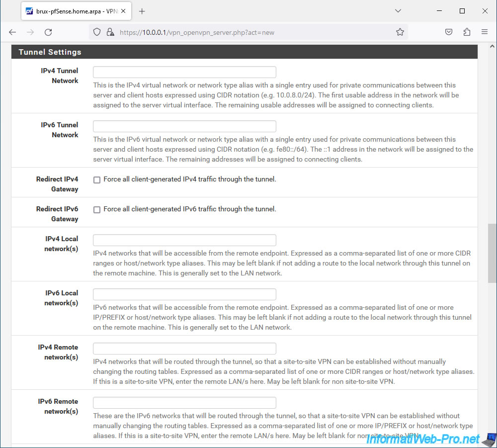Close the Firefox window
497x448 pixels.
coord(485,11)
